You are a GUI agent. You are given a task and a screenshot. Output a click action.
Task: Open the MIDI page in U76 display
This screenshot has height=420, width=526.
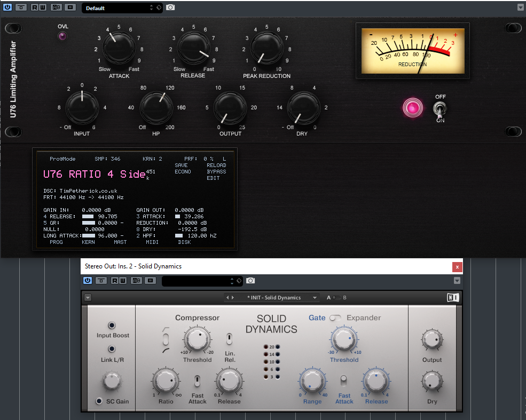pyautogui.click(x=152, y=242)
